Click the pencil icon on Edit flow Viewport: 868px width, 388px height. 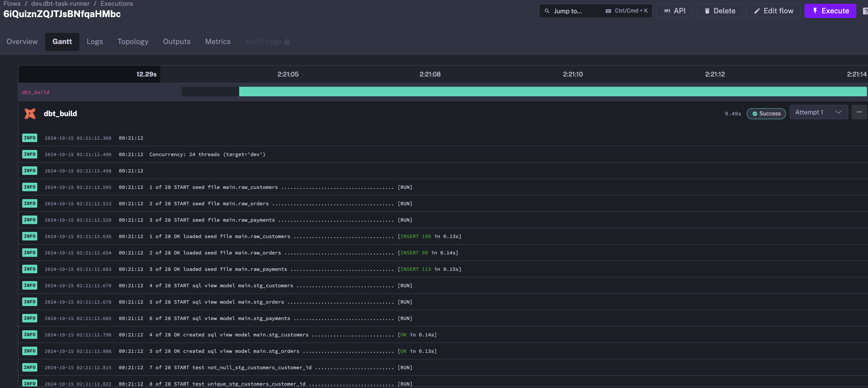pyautogui.click(x=757, y=11)
